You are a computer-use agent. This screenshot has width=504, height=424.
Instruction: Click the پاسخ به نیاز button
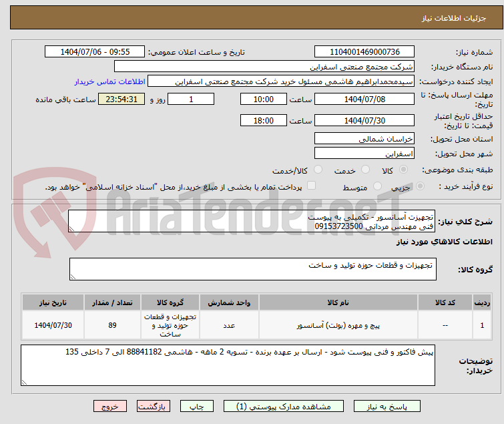(387, 407)
